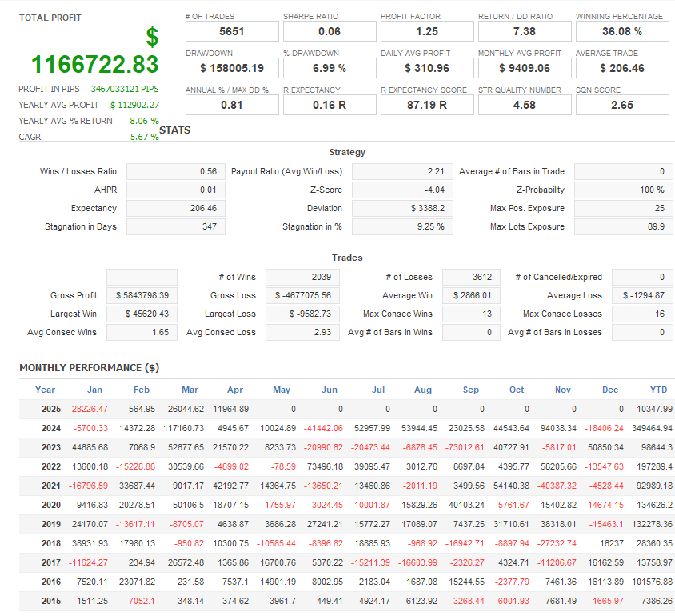This screenshot has height=616, width=675.
Task: Click the # of Trades value 5651
Action: (x=232, y=31)
